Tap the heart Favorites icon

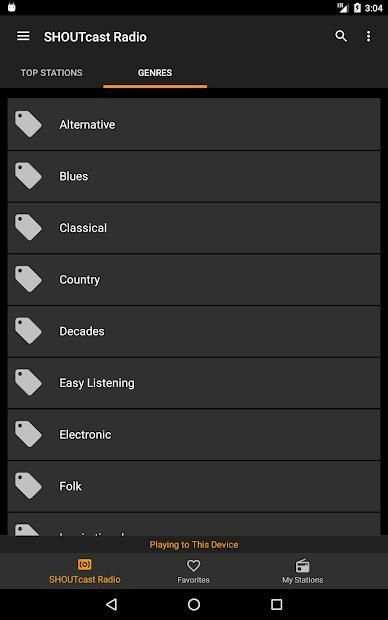[193, 565]
